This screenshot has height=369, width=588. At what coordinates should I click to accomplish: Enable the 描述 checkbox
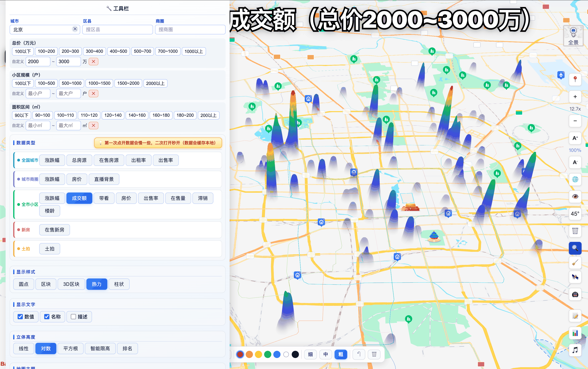73,317
